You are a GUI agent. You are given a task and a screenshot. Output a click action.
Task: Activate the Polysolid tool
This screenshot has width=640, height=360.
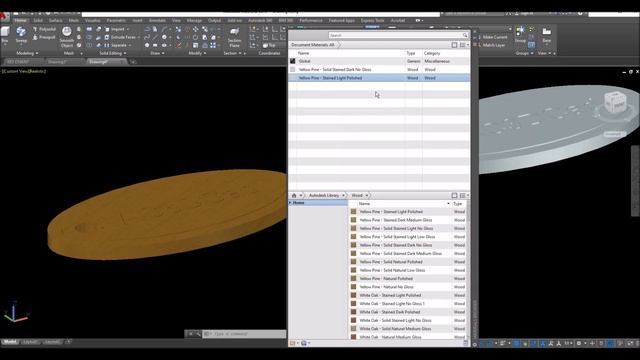tap(44, 29)
